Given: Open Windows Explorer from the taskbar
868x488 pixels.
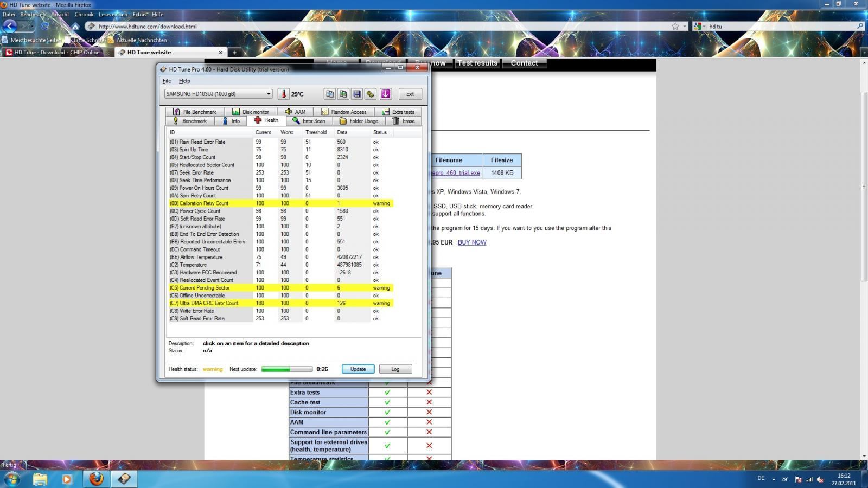Looking at the screenshot, I should tap(40, 479).
